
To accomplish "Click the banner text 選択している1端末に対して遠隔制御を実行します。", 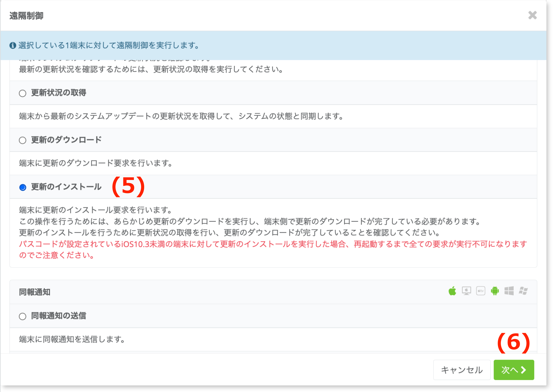I will coord(109,45).
